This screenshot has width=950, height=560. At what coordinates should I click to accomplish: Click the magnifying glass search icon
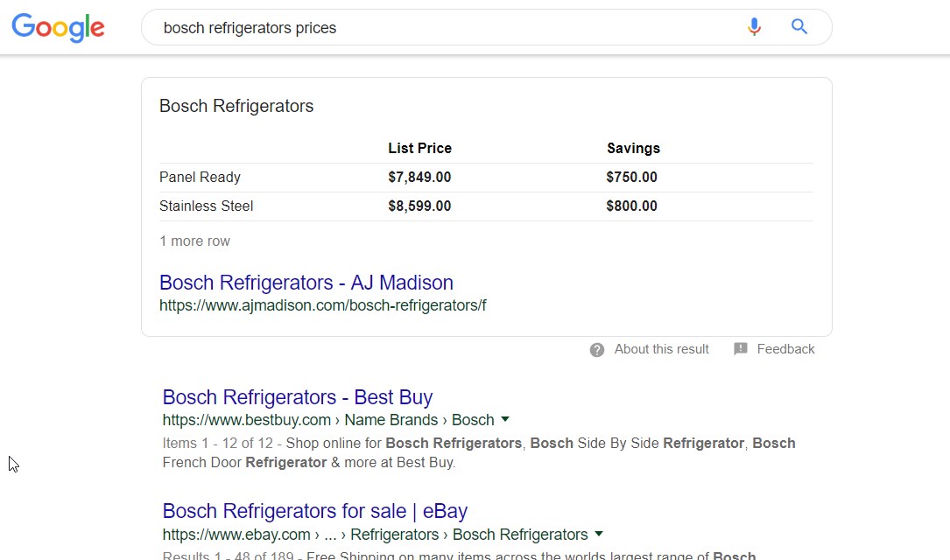pyautogui.click(x=799, y=27)
